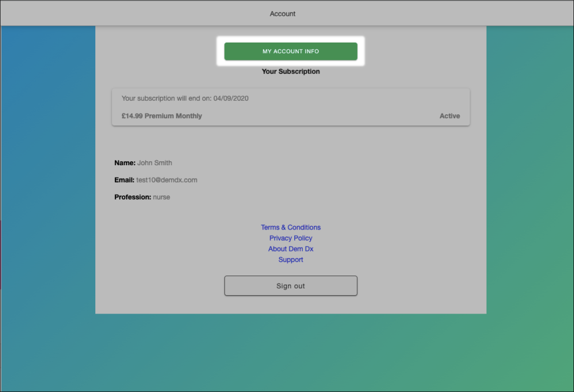Select the £14.99 Premium Monthly plan text
The height and width of the screenshot is (392, 574).
pyautogui.click(x=161, y=116)
